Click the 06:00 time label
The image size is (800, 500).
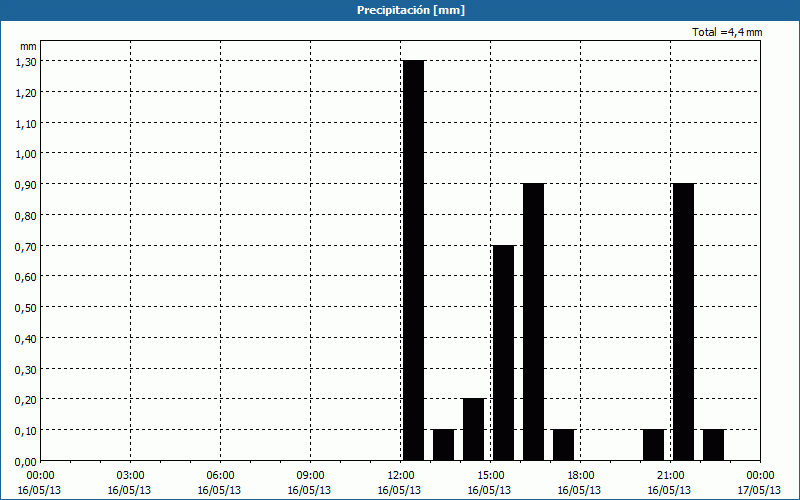(220, 476)
